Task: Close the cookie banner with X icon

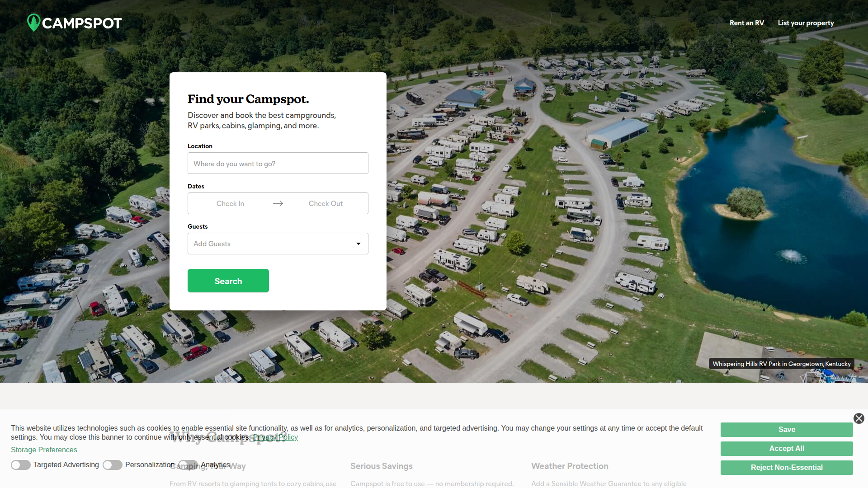Action: [x=859, y=418]
